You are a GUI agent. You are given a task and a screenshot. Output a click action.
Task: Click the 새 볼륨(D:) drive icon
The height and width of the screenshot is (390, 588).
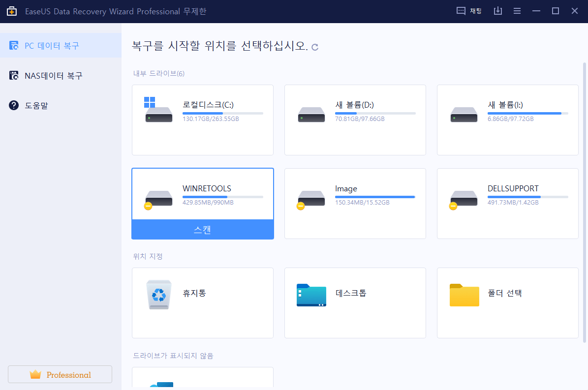[311, 115]
